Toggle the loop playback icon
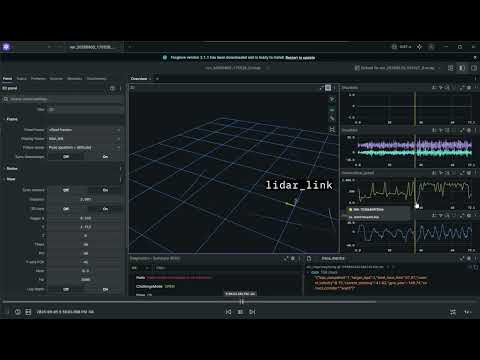Image resolution: width=480 pixels, height=360 pixels. 453,312
